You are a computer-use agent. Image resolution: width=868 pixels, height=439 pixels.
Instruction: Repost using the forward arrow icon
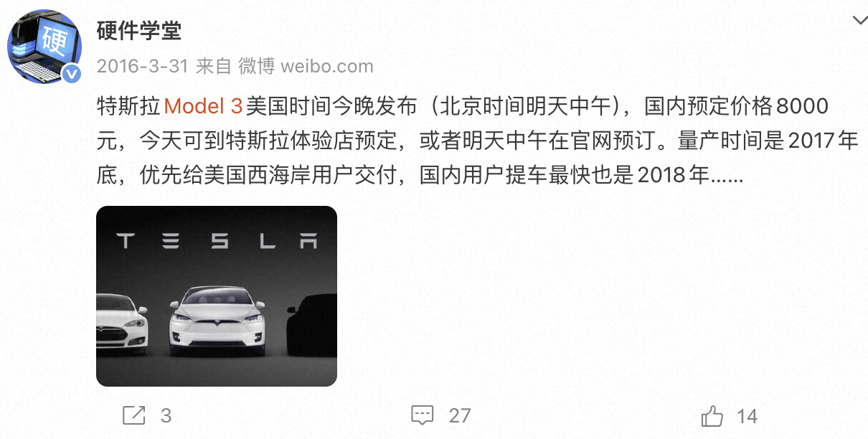point(133,415)
